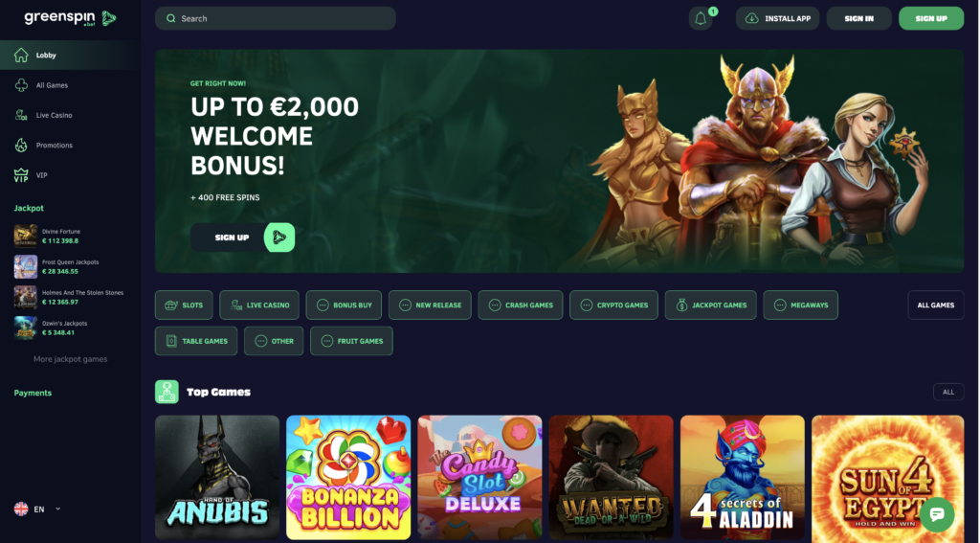The width and height of the screenshot is (980, 543).
Task: Select the Megaways category tab
Action: (x=801, y=305)
